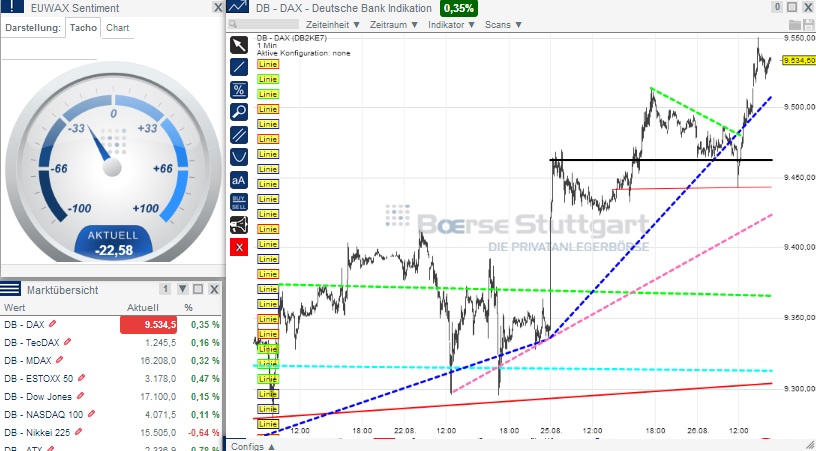The image size is (816, 451).
Task: Click the yellow current price label on axis
Action: point(799,60)
